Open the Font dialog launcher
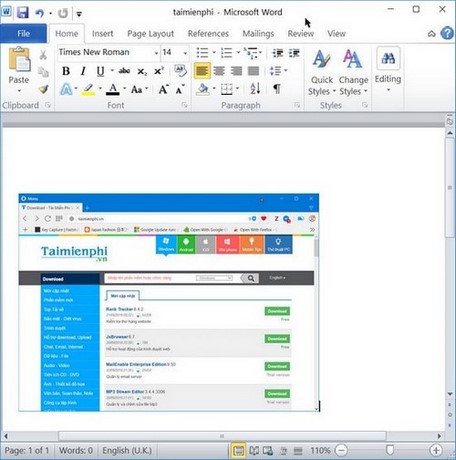 pos(184,105)
